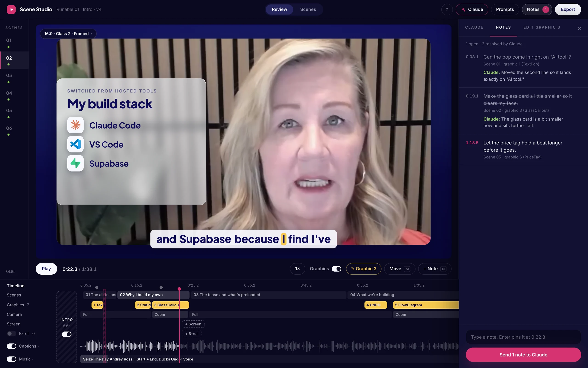
Task: Open the 1× playback speed selector
Action: pos(297,269)
